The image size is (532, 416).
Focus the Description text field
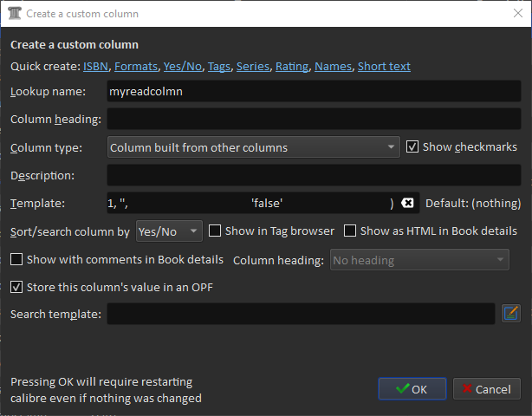click(314, 175)
